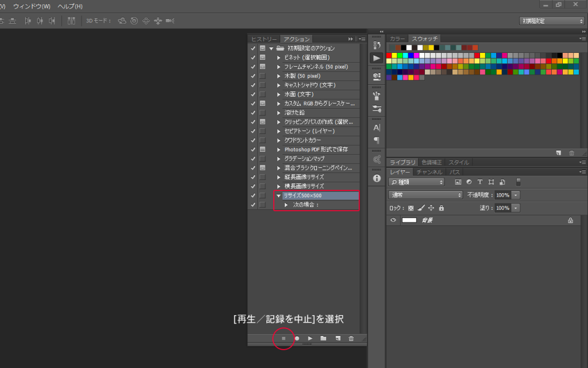The width and height of the screenshot is (588, 368).
Task: Lock layer position move icon
Action: pyautogui.click(x=431, y=208)
